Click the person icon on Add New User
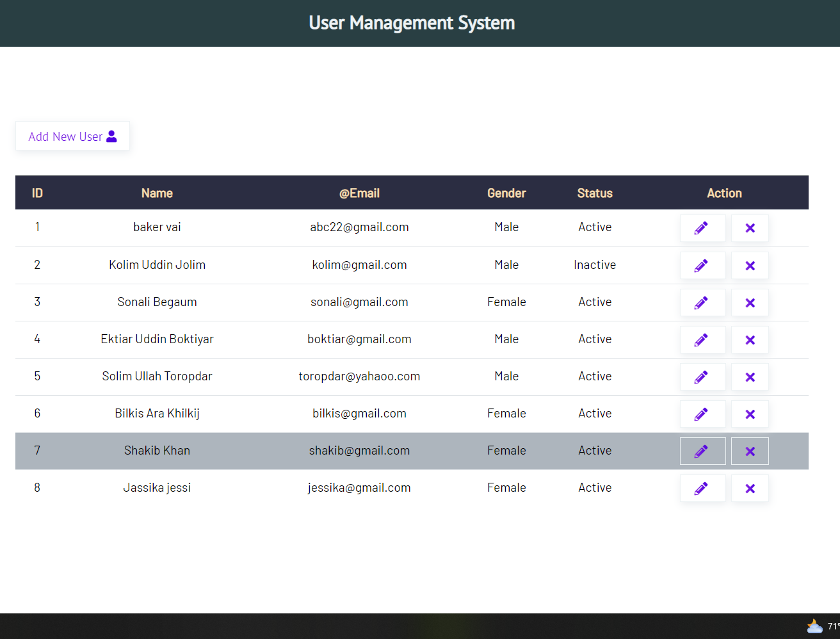 click(111, 136)
